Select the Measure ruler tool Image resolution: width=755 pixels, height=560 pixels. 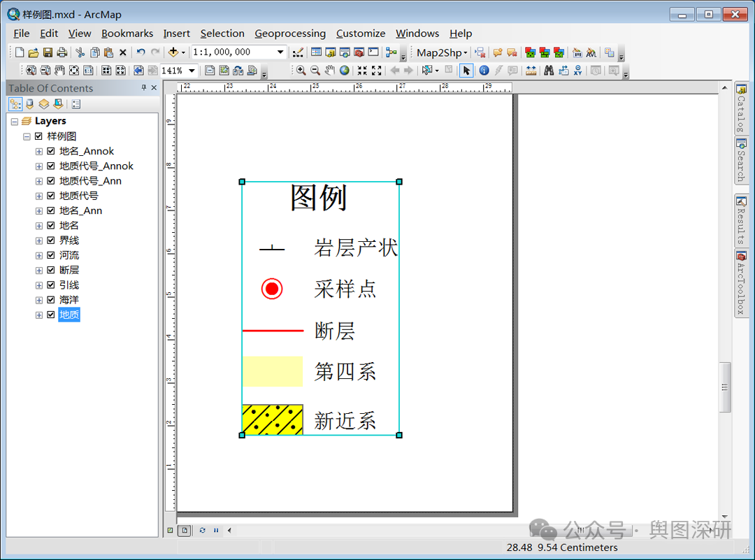coord(531,71)
